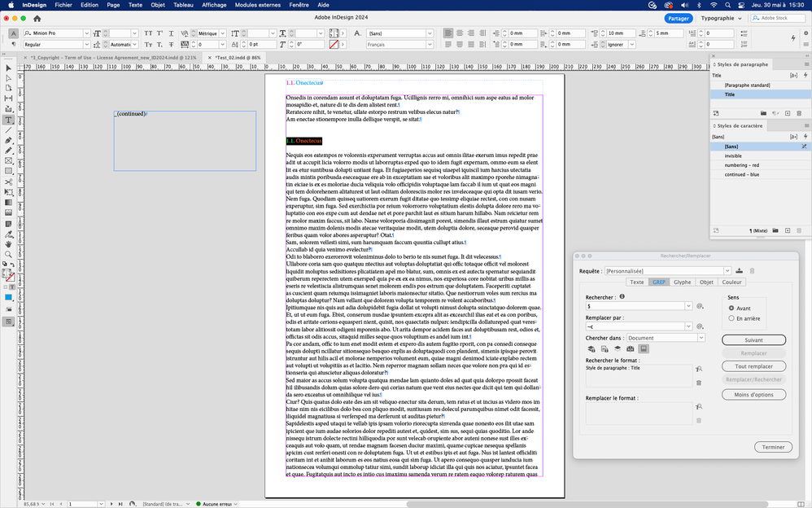Select the 'Avant' direction radio button
The image size is (812, 508).
click(731, 309)
